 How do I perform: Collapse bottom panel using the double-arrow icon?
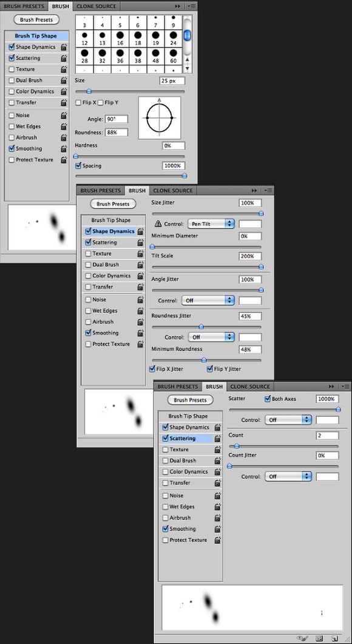[331, 387]
